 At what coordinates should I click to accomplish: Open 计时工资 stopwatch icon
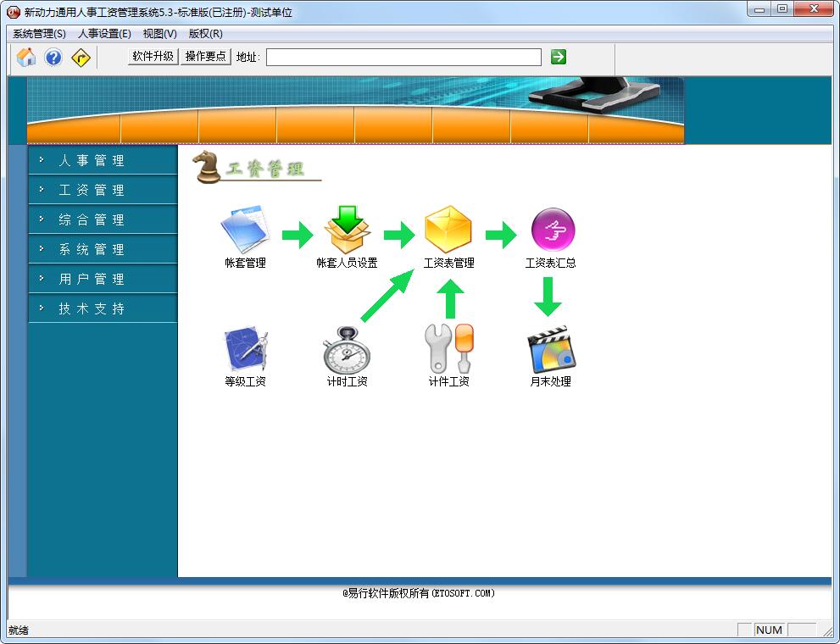click(x=347, y=350)
